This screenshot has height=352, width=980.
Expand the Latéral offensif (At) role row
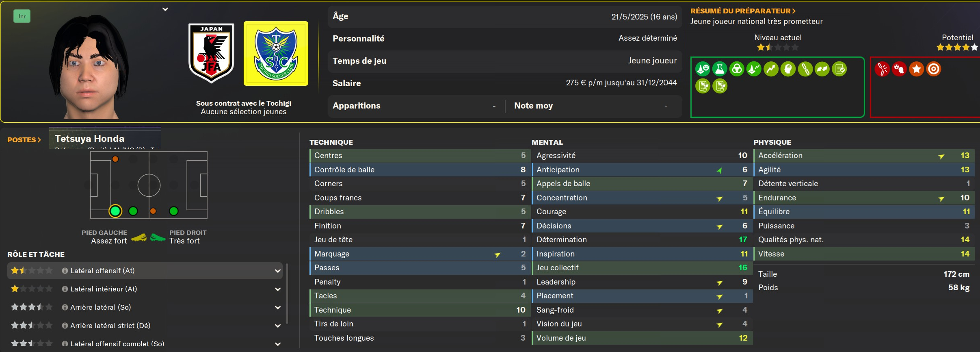point(278,271)
